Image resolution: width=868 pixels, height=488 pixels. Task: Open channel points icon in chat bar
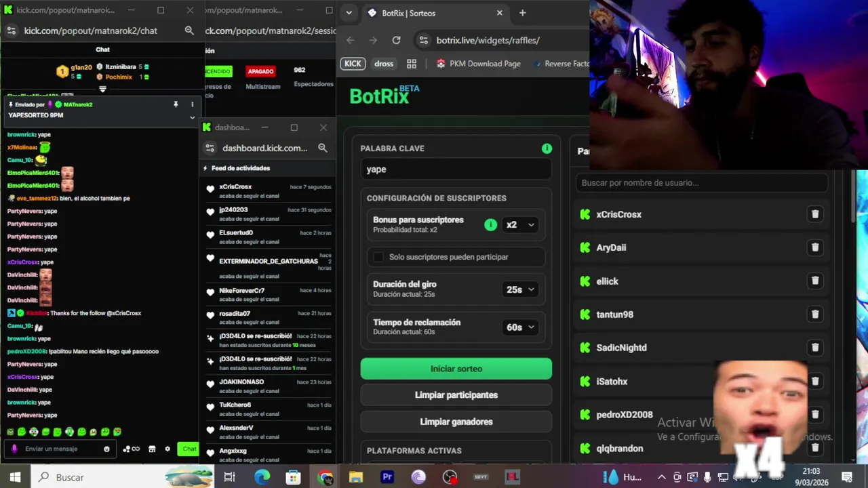click(131, 449)
